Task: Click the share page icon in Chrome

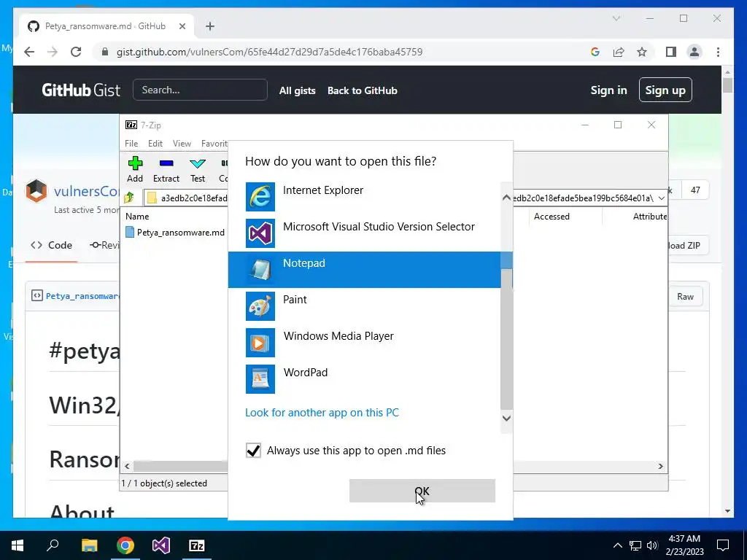Action: pyautogui.click(x=619, y=52)
